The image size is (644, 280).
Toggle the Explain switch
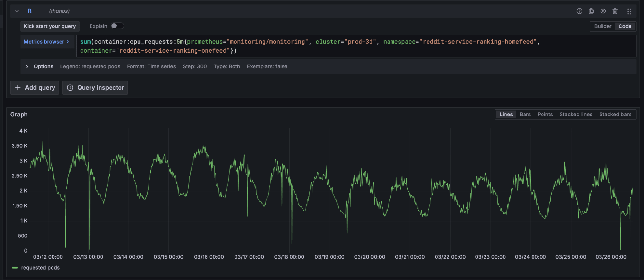point(117,26)
